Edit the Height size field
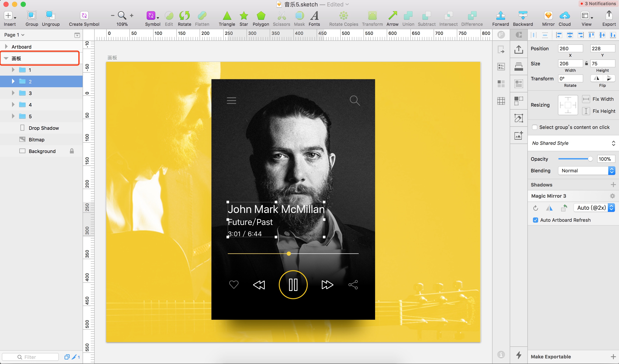The width and height of the screenshot is (619, 364). click(x=602, y=64)
